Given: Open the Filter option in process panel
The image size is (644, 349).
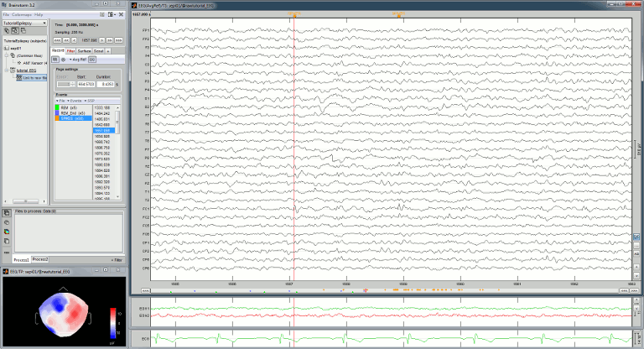Looking at the screenshot, I should coord(117,260).
